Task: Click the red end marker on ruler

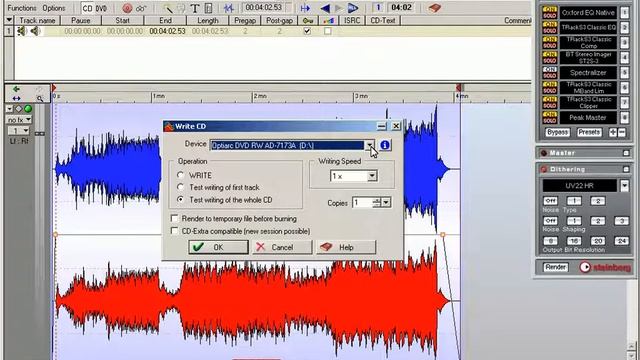Action: coord(458,87)
